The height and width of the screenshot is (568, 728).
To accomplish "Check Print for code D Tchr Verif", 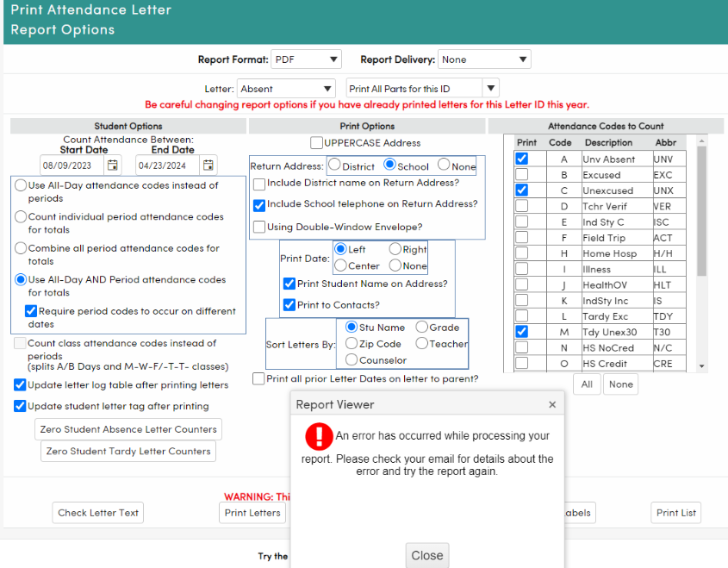I will coord(522,206).
